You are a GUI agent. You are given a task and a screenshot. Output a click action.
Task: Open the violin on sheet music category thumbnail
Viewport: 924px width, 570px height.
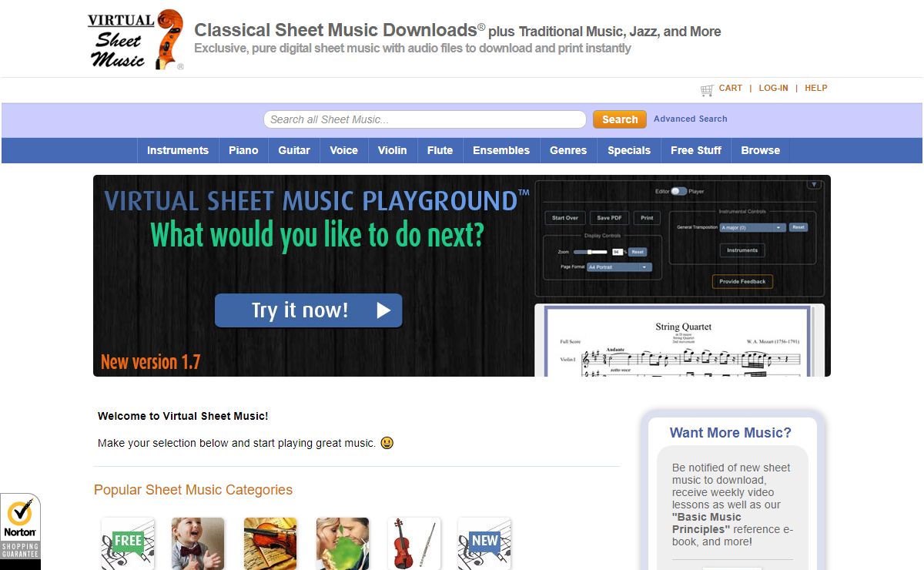click(270, 543)
